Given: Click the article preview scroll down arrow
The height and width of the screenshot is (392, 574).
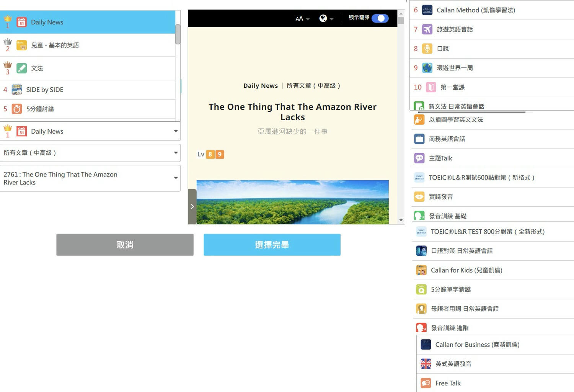Looking at the screenshot, I should 401,220.
